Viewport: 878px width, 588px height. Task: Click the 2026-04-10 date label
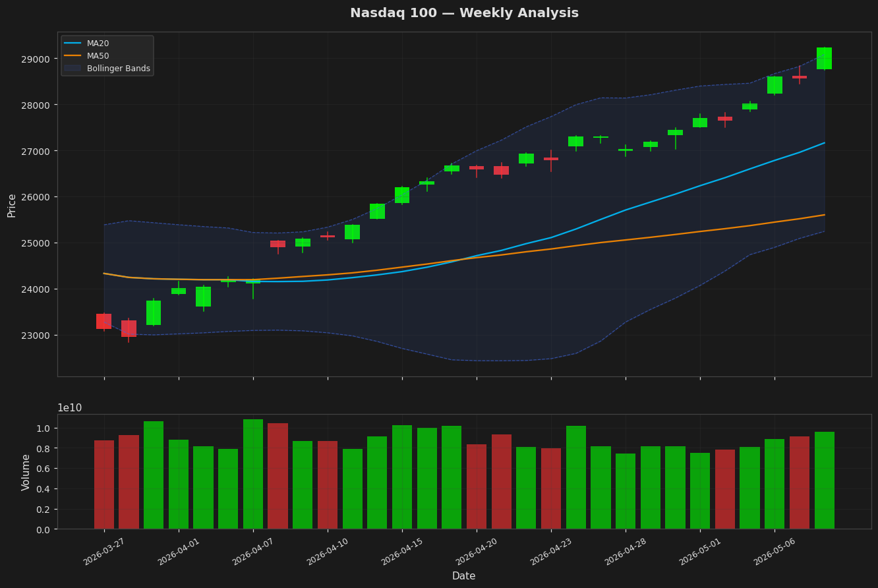(328, 551)
